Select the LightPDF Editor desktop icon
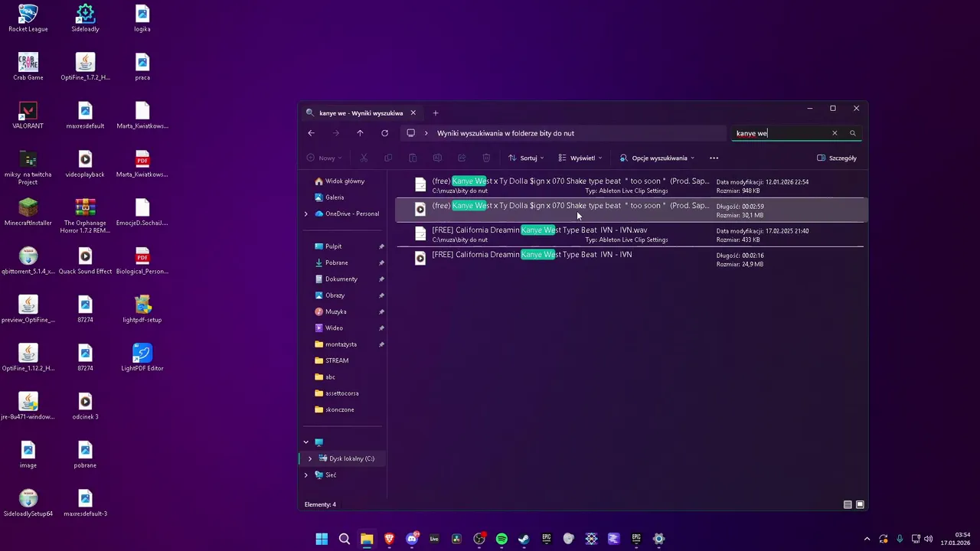980x551 pixels. coord(142,358)
